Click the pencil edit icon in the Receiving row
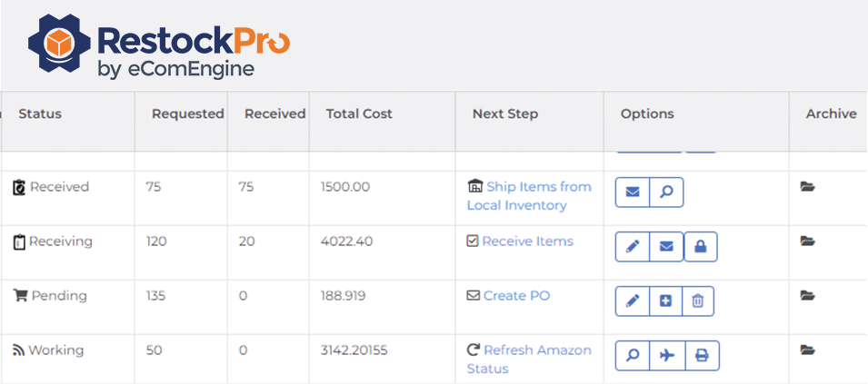Screen dimensions: 868x384 pos(633,247)
